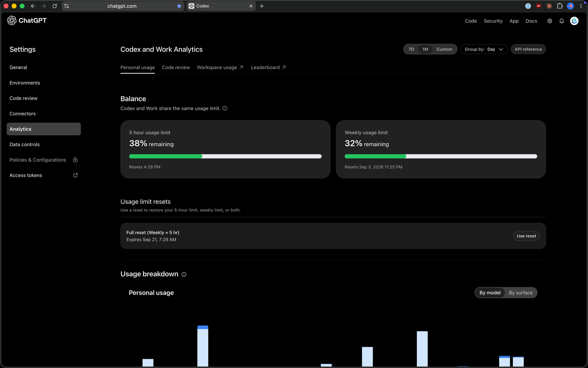Open the Security link in header
588x368 pixels.
click(493, 21)
